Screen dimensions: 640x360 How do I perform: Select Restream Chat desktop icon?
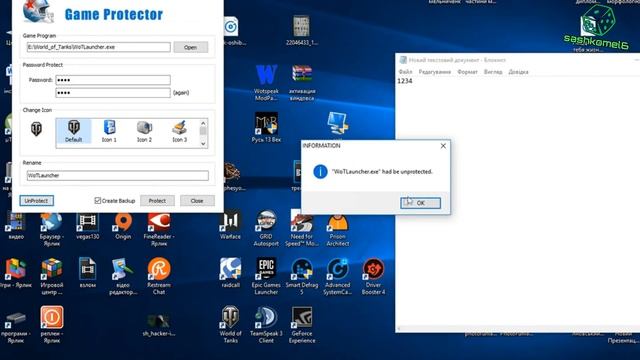pyautogui.click(x=159, y=276)
